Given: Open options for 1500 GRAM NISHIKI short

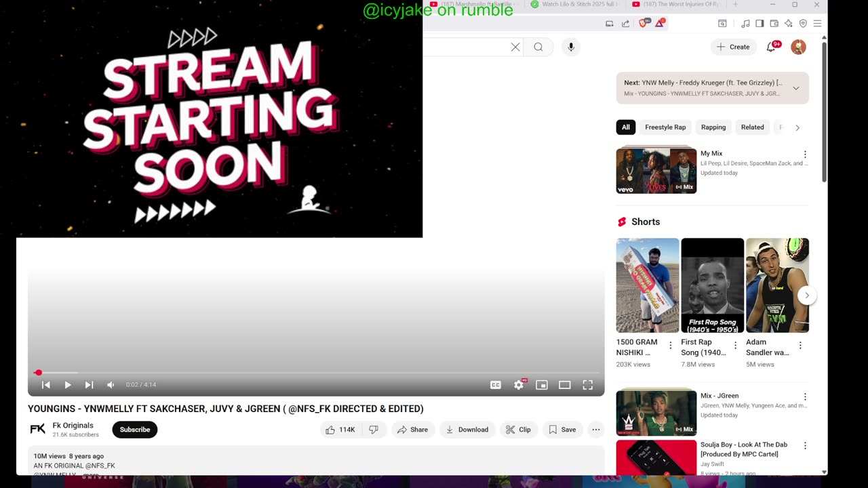Looking at the screenshot, I should pos(671,346).
